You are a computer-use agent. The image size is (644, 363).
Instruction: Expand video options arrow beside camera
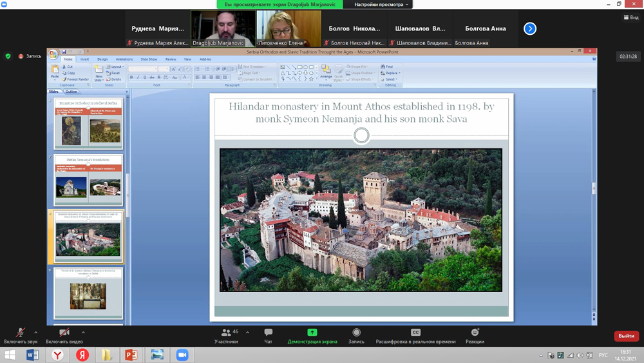84,333
